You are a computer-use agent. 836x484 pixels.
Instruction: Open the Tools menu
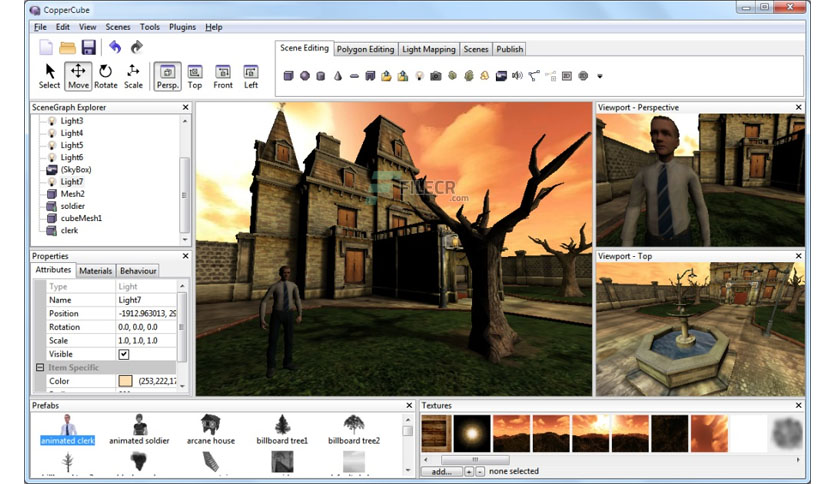pos(150,27)
